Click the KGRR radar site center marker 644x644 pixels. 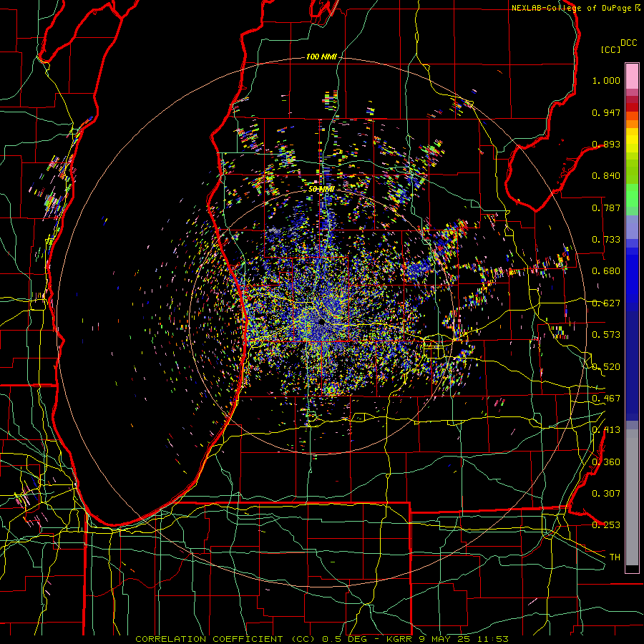tap(321, 323)
